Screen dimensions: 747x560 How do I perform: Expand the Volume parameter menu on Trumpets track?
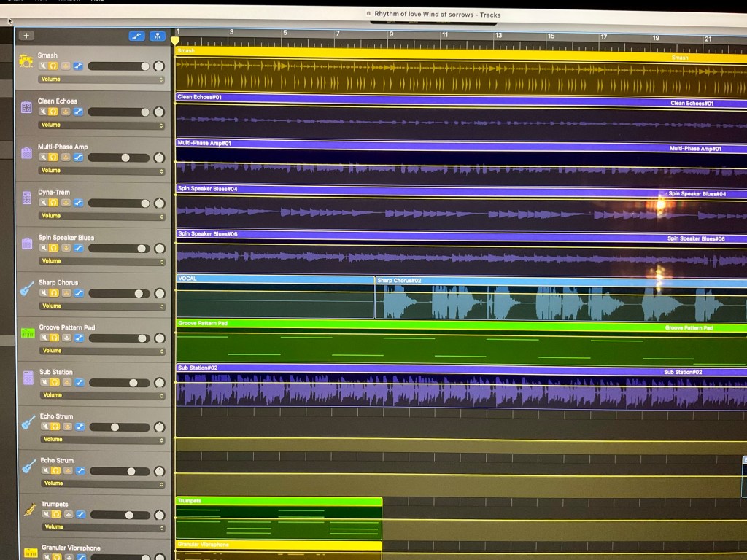pos(101,527)
